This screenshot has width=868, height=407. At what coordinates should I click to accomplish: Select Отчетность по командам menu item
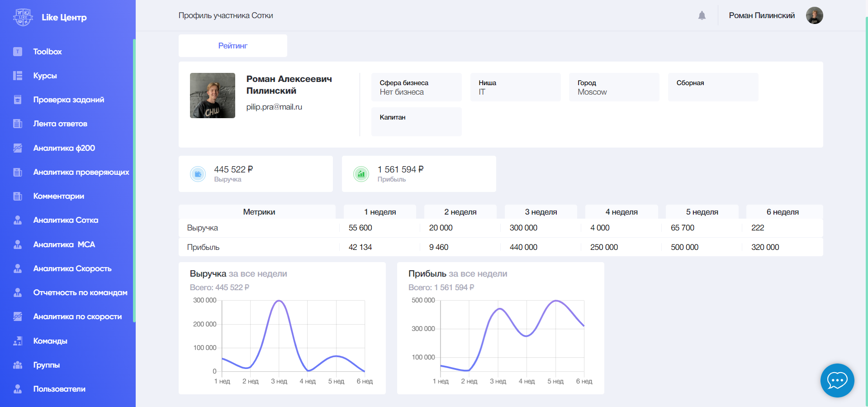(80, 292)
